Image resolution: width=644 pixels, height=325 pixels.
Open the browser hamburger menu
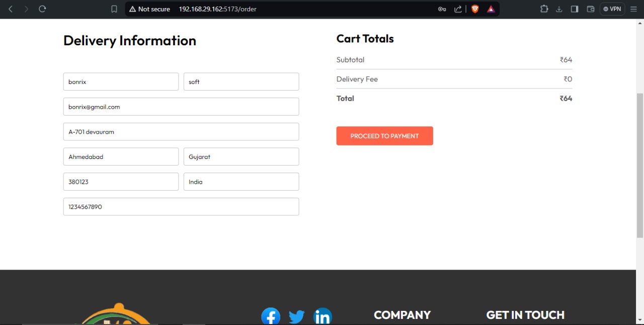[x=633, y=9]
